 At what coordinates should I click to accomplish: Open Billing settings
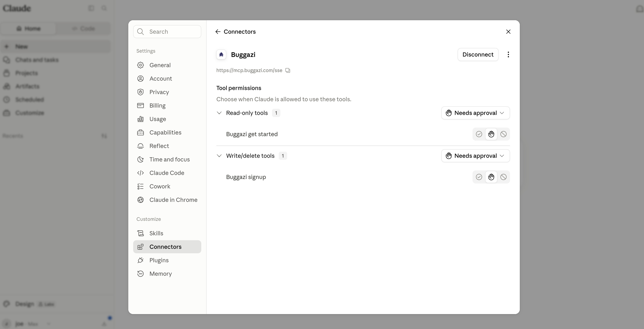[x=167, y=106]
